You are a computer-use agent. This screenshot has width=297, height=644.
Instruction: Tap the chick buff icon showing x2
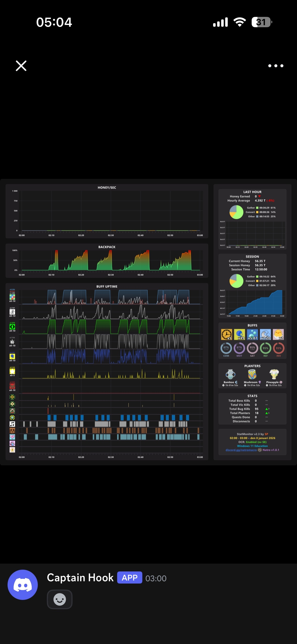tap(278, 335)
